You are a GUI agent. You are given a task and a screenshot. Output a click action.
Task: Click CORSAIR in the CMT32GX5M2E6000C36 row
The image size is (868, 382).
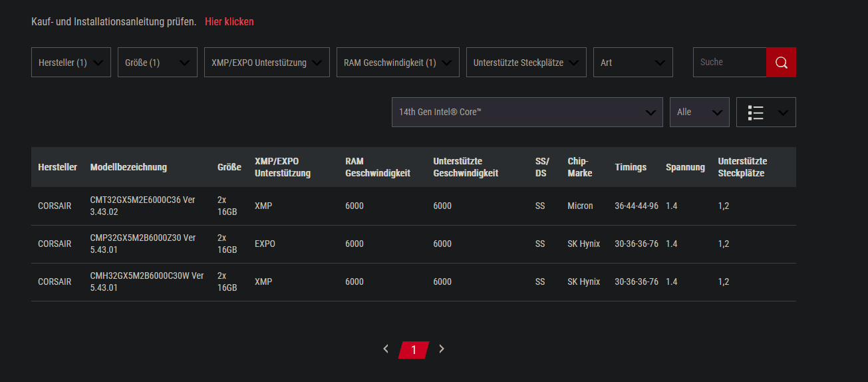(x=55, y=206)
